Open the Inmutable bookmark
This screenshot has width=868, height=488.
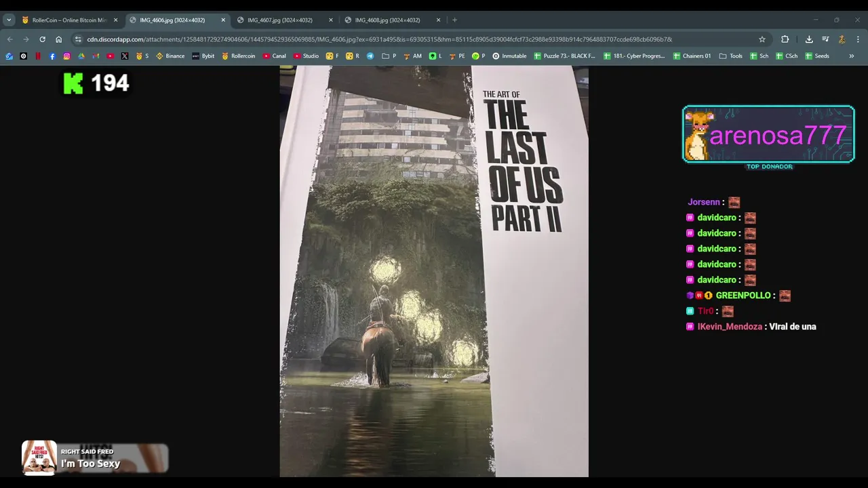point(510,56)
